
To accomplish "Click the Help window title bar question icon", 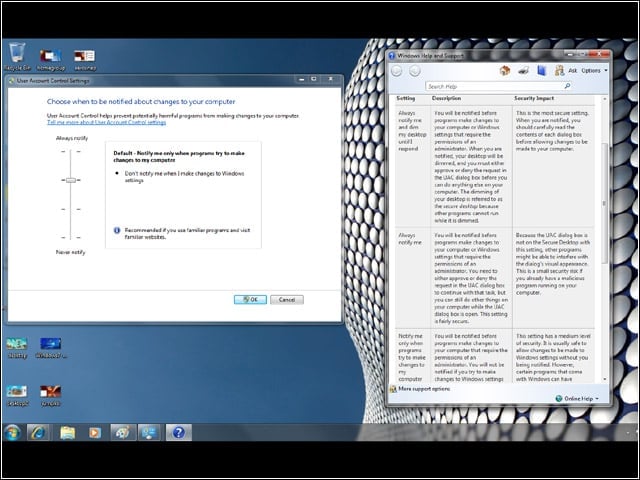I will pos(392,56).
